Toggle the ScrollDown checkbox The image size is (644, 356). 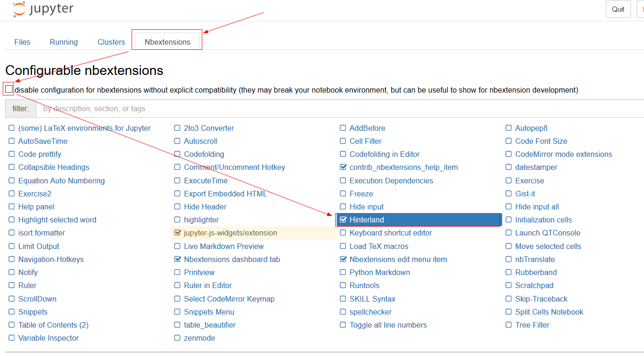click(x=12, y=299)
